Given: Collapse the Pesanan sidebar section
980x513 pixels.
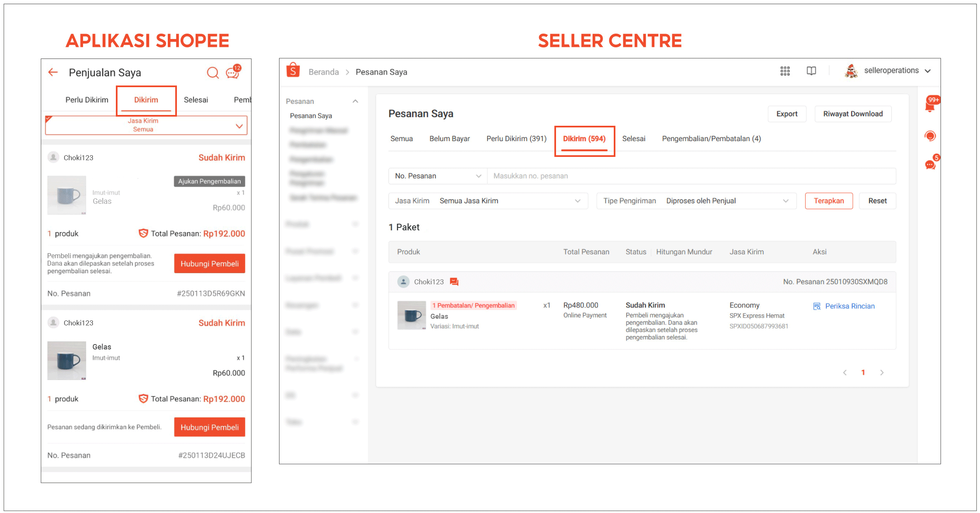Looking at the screenshot, I should point(355,101).
